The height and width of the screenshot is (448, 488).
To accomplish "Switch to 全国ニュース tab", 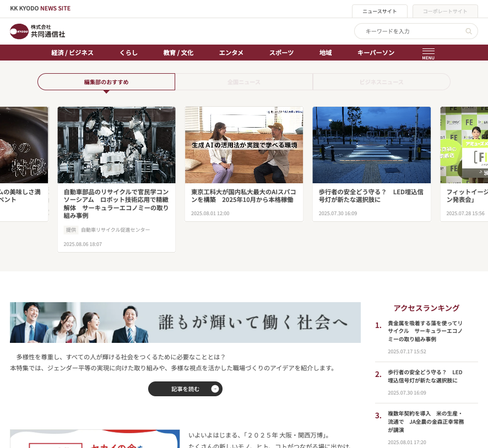I will tap(243, 82).
